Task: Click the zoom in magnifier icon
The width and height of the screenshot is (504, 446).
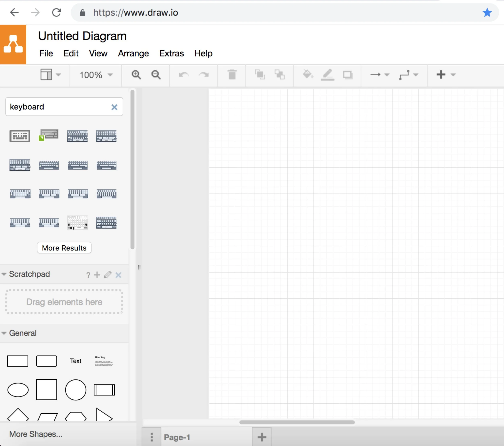Action: (x=136, y=75)
